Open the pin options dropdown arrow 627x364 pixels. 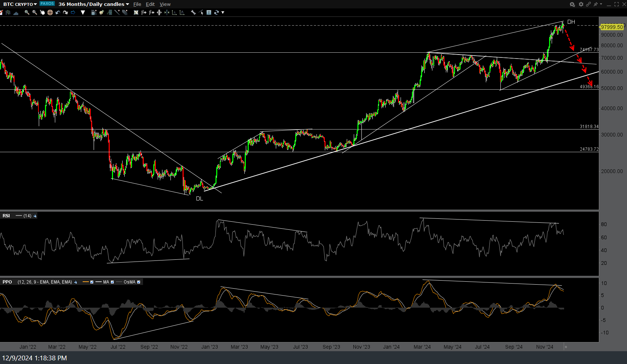pyautogui.click(x=601, y=4)
